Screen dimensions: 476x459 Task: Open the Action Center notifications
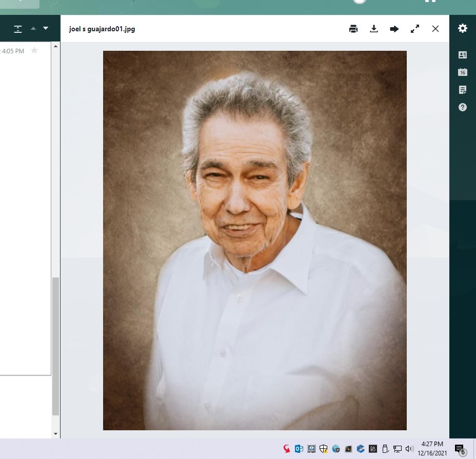(x=458, y=448)
